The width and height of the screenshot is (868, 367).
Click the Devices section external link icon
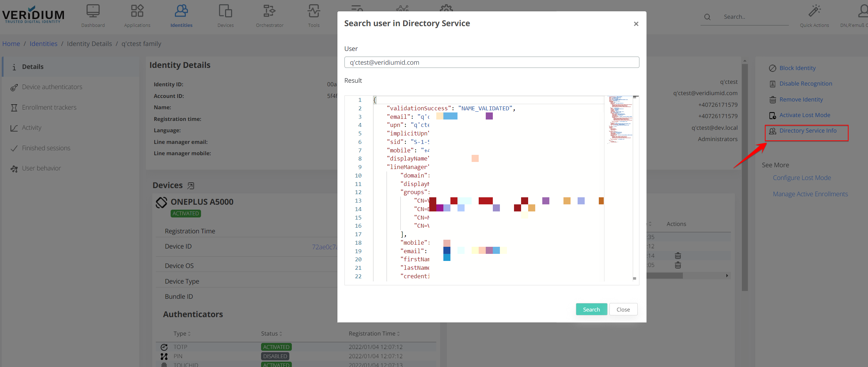coord(191,186)
